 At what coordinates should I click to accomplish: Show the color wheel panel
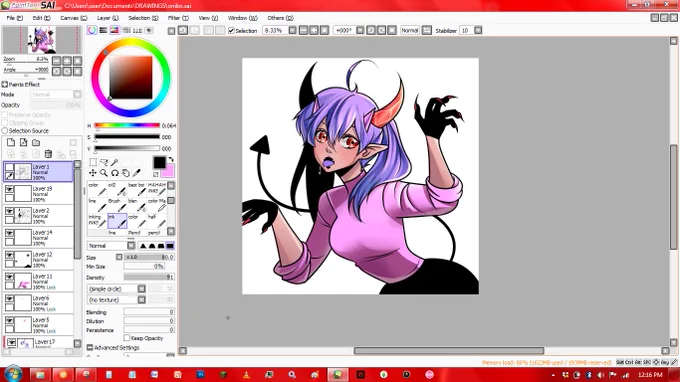[92, 30]
